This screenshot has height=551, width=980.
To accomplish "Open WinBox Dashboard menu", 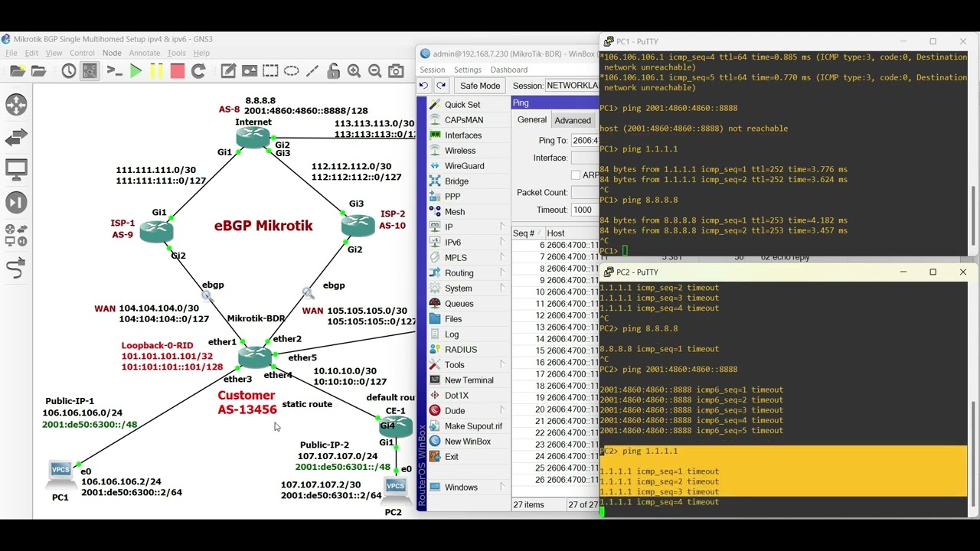I will (509, 70).
